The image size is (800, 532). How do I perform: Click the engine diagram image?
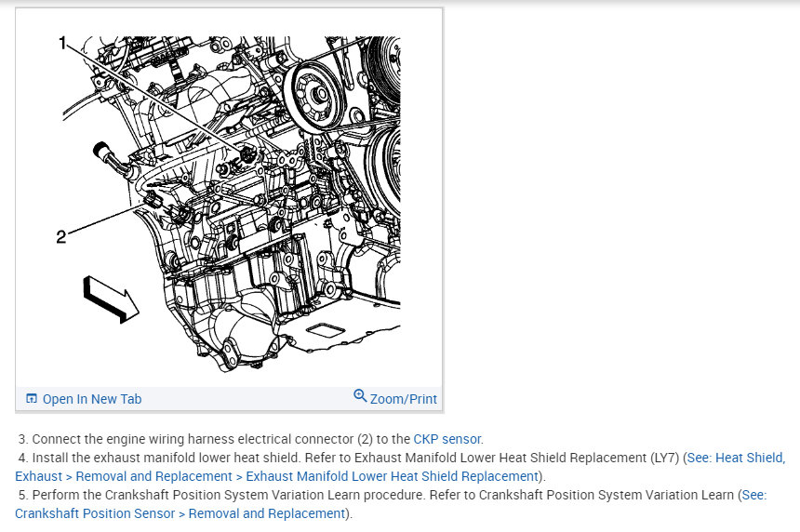click(230, 203)
